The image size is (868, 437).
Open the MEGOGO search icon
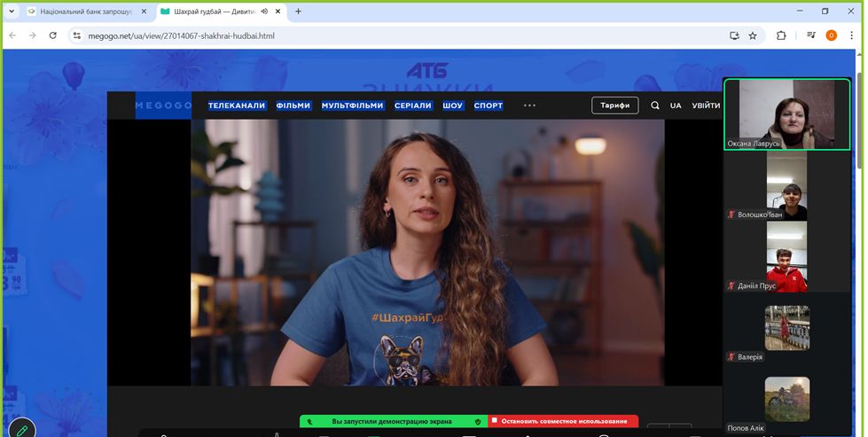tap(655, 105)
